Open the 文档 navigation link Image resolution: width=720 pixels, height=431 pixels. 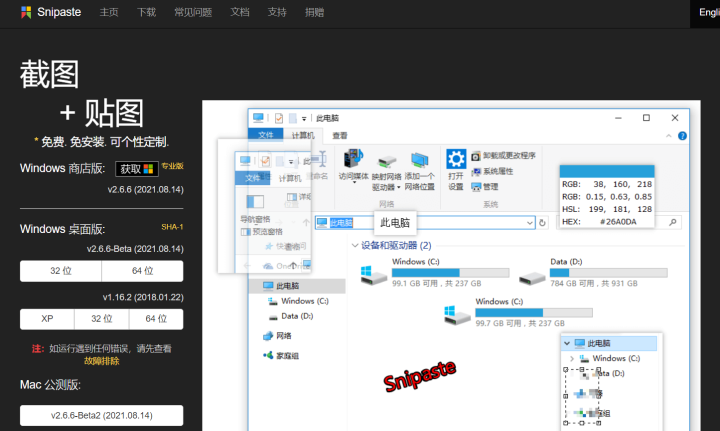point(240,12)
